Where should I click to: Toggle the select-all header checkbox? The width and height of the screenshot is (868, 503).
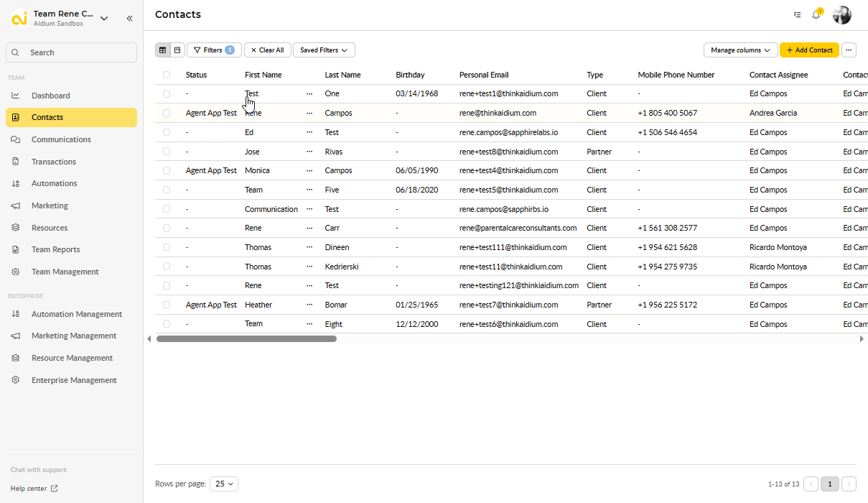[x=167, y=75]
